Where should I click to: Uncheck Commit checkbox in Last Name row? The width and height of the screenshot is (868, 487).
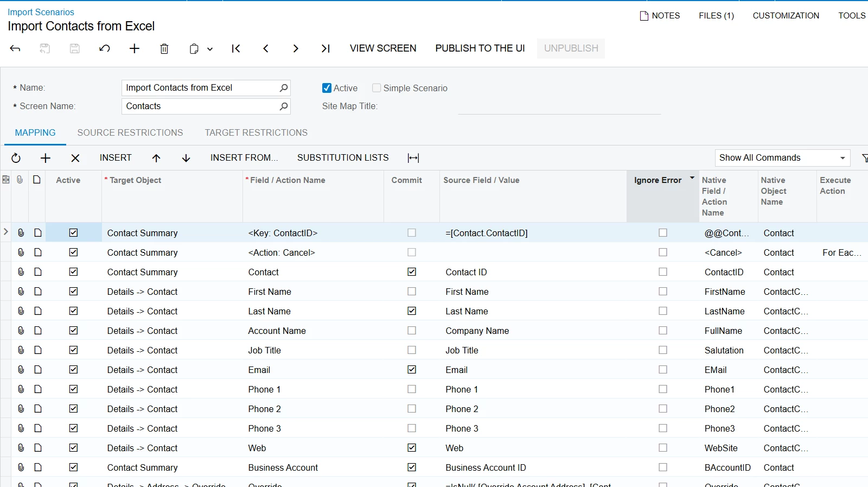tap(412, 311)
